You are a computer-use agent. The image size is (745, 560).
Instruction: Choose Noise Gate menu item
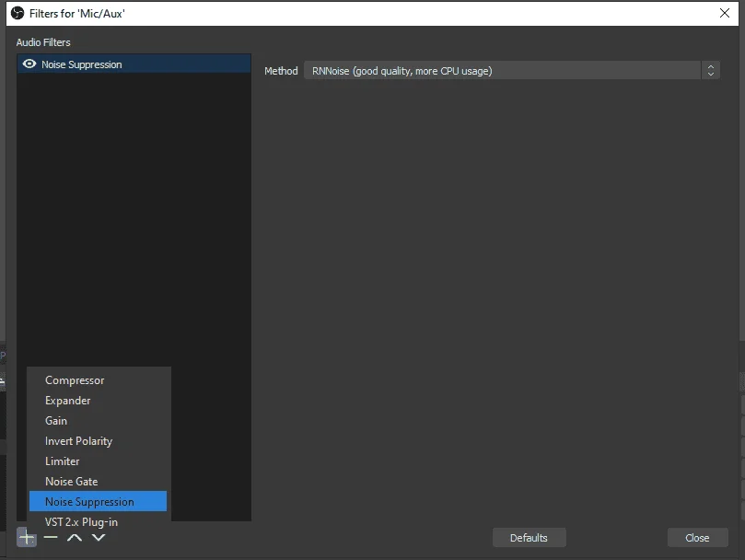[x=98, y=481]
